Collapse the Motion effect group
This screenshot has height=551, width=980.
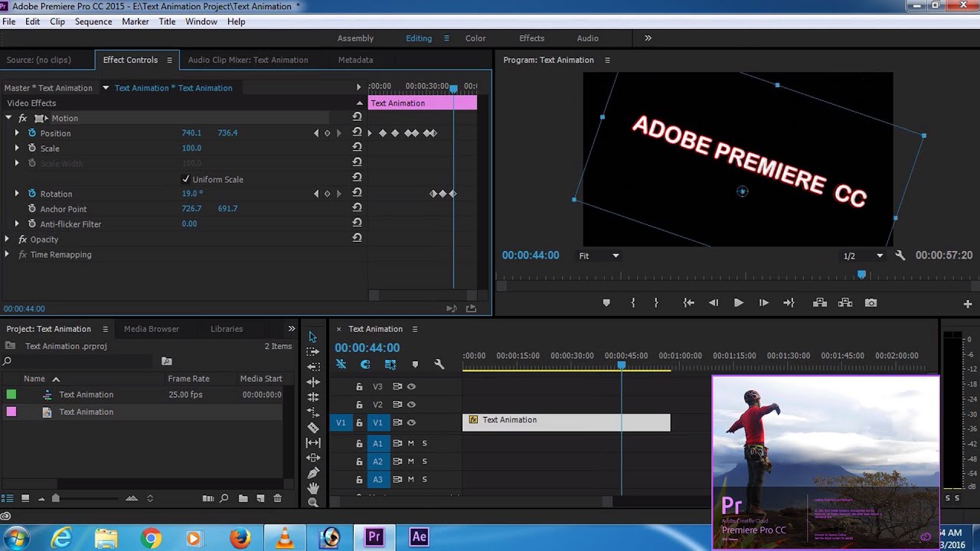[x=8, y=118]
